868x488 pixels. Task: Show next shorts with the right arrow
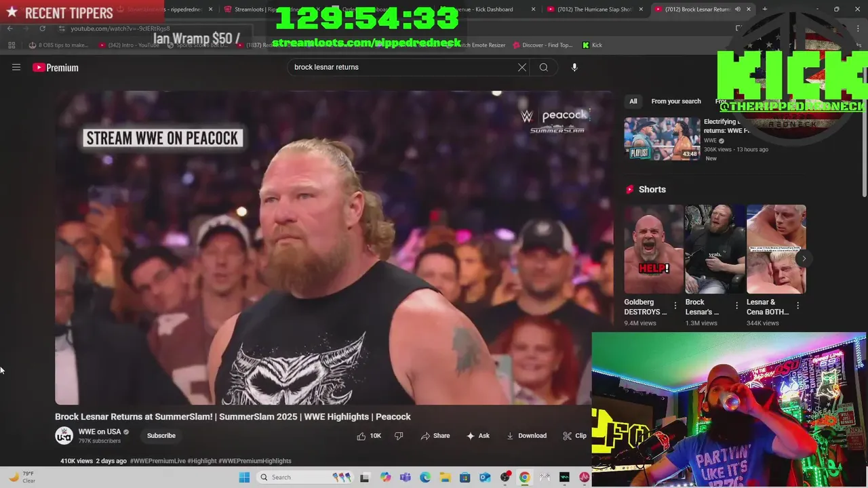804,258
